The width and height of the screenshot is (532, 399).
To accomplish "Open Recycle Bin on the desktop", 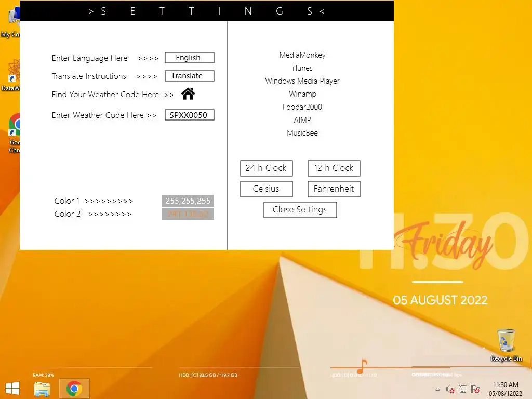I will point(506,345).
